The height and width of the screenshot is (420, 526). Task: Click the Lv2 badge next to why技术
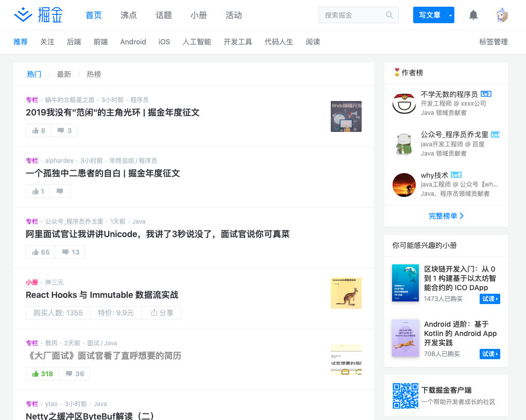[456, 175]
